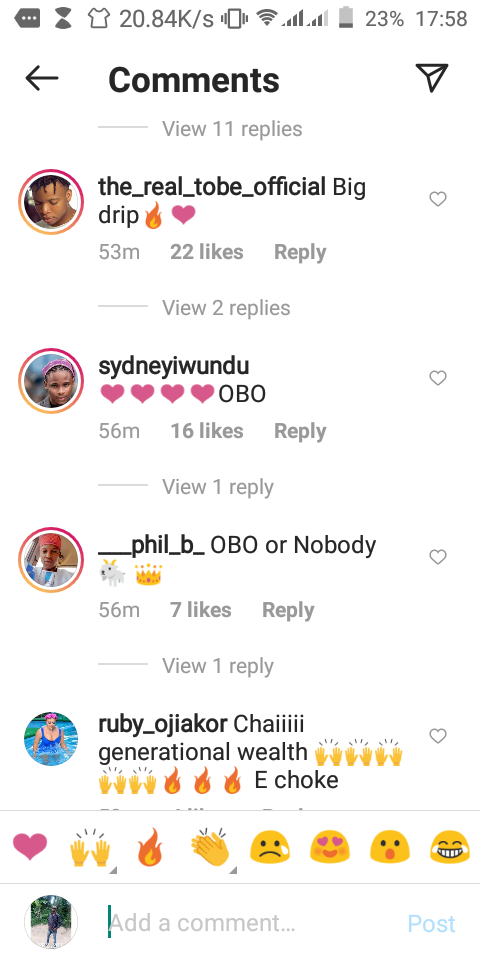Screen dimensions: 480x960
Task: Like the_real_tobe_official's comment
Action: [x=438, y=199]
